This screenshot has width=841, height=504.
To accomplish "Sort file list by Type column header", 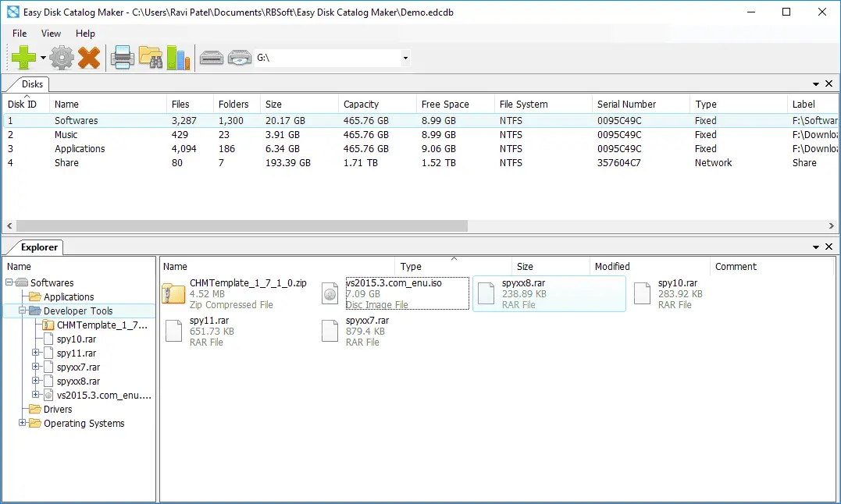I will tap(453, 266).
